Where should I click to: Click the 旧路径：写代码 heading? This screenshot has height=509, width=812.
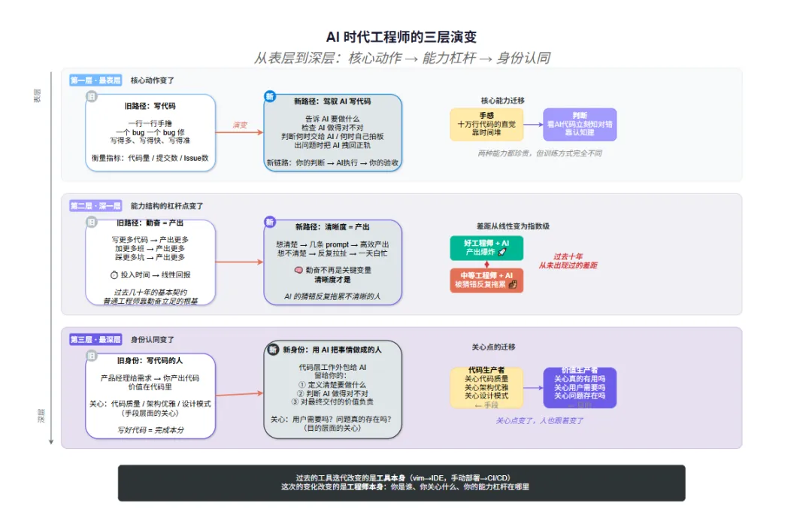click(x=150, y=105)
